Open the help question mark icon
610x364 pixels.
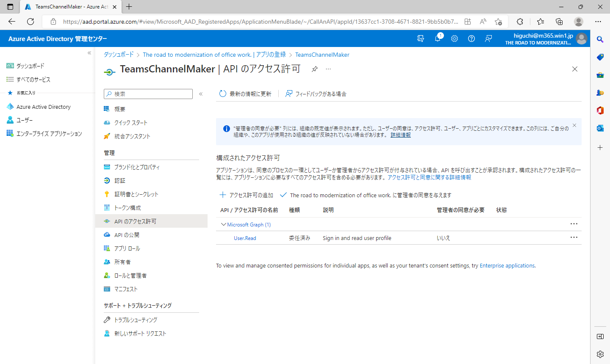coord(471,39)
